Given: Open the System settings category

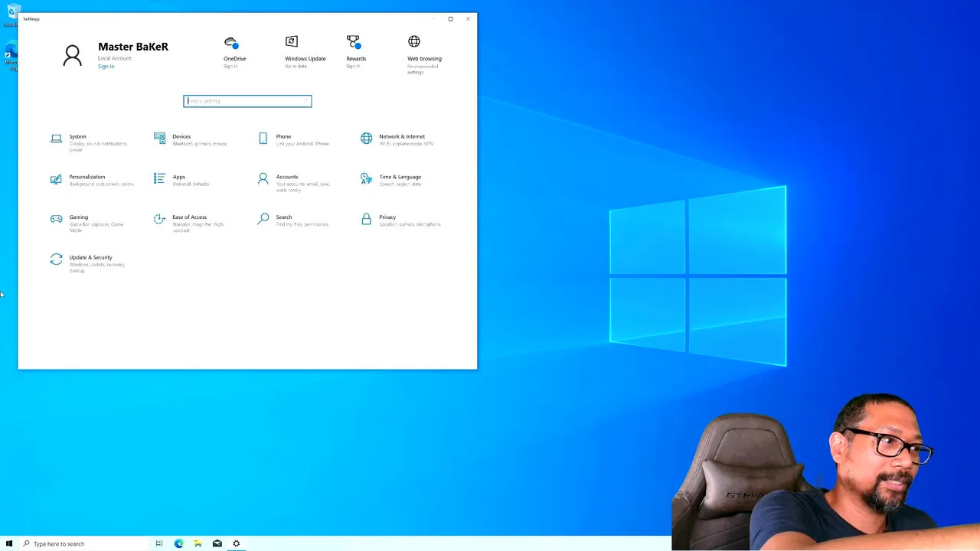Looking at the screenshot, I should point(90,142).
